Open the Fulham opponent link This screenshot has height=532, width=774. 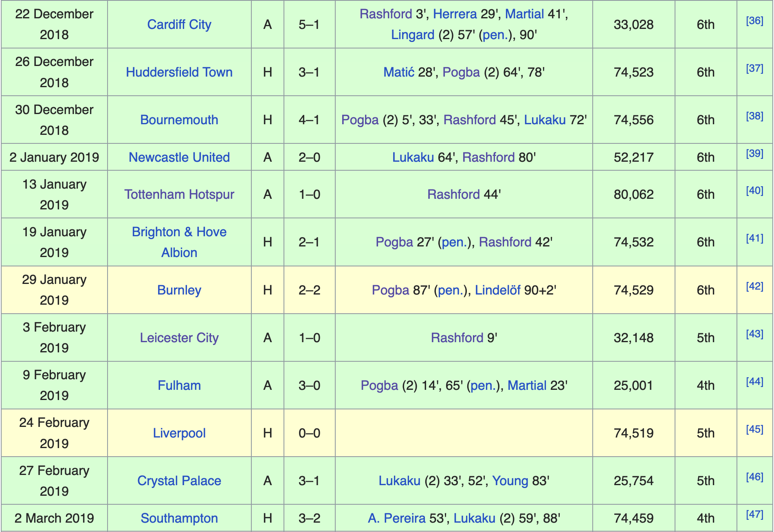[x=179, y=385]
